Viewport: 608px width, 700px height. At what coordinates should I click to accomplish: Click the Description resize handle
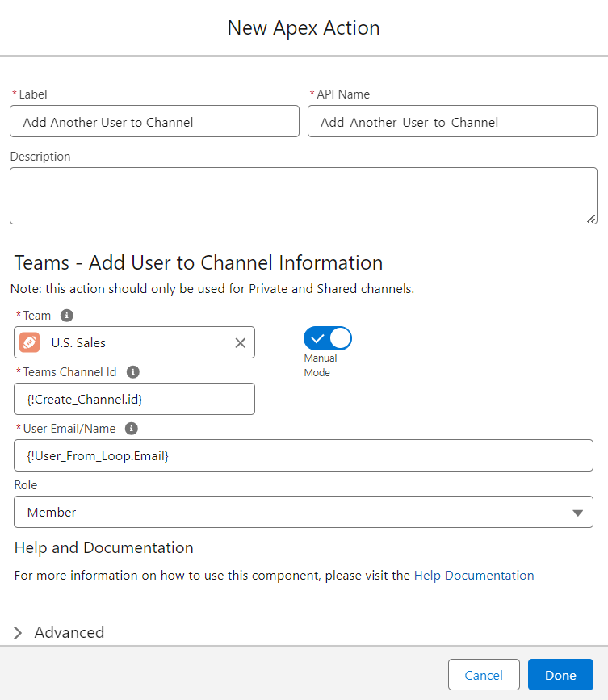click(x=591, y=218)
